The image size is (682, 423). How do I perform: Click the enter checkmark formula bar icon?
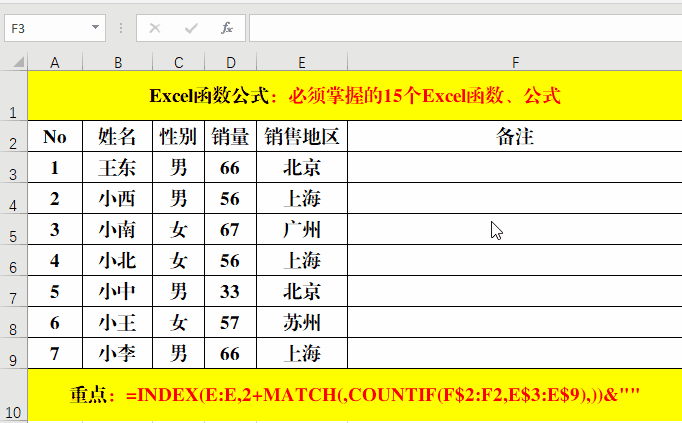(191, 29)
